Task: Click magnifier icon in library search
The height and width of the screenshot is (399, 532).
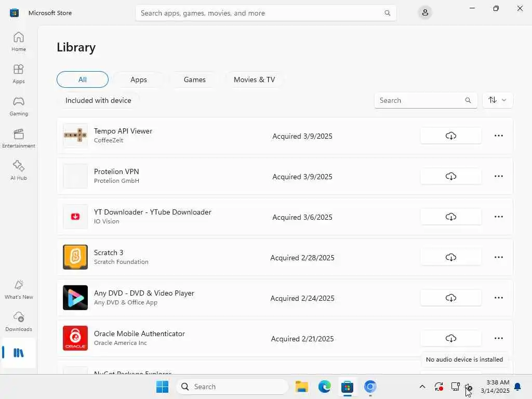Action: [x=468, y=100]
